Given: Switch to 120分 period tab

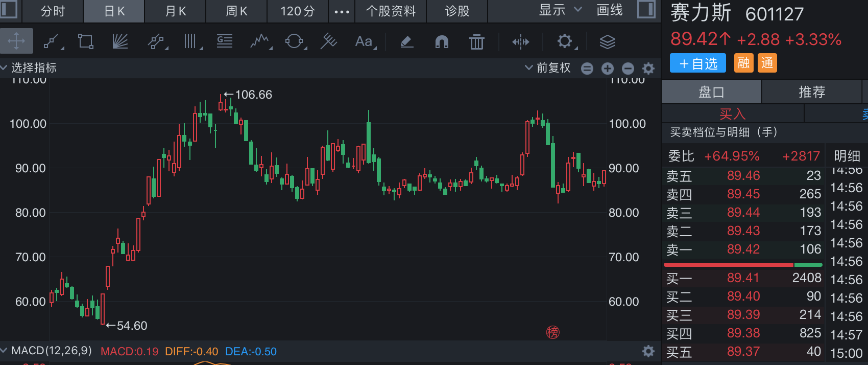Looking at the screenshot, I should (298, 11).
